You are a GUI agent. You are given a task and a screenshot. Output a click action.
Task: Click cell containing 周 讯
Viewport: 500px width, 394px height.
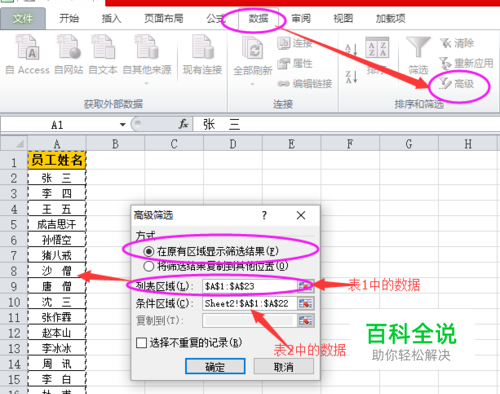(57, 364)
